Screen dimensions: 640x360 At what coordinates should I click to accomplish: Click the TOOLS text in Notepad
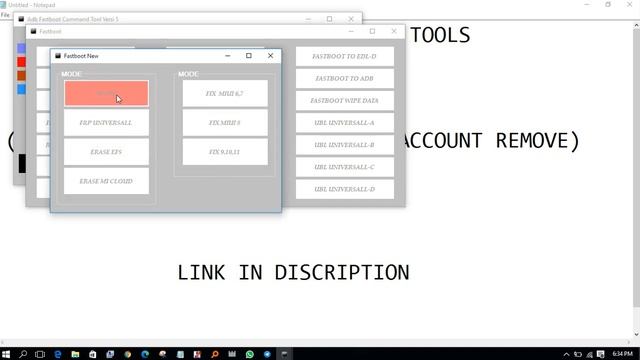pyautogui.click(x=440, y=35)
